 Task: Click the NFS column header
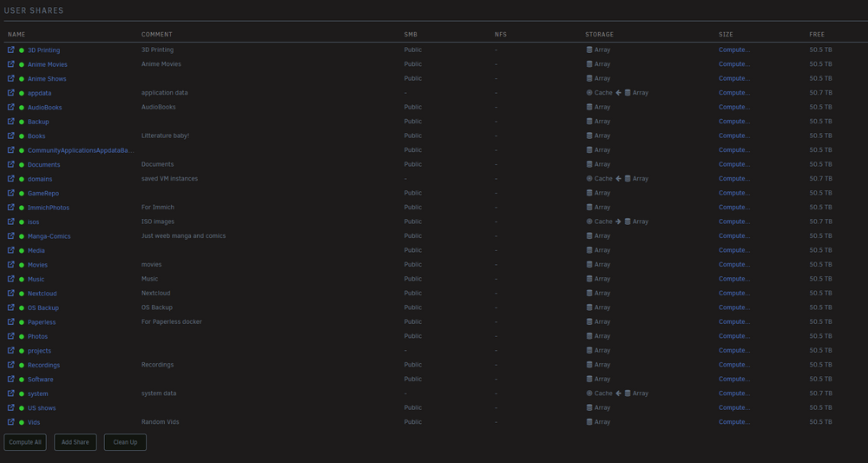(501, 35)
